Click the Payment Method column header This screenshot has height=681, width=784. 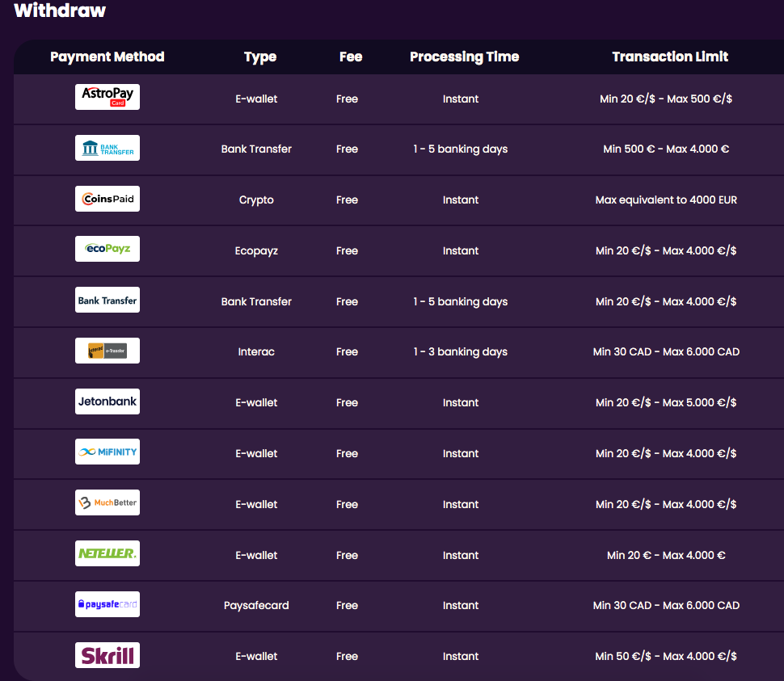107,57
